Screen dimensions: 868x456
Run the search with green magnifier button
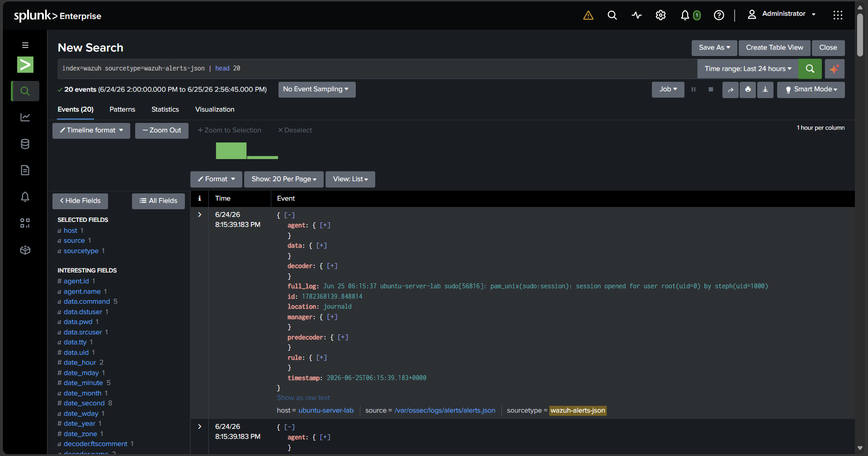coord(810,69)
